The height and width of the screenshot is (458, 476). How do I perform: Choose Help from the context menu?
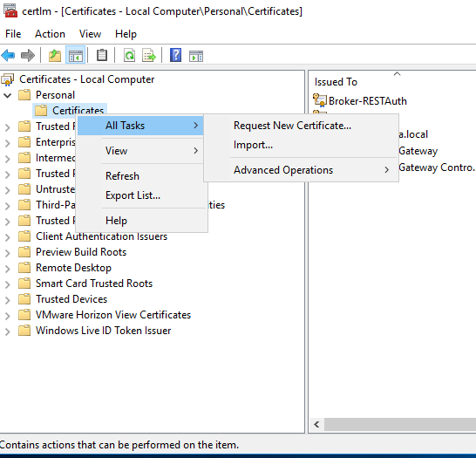[140, 220]
